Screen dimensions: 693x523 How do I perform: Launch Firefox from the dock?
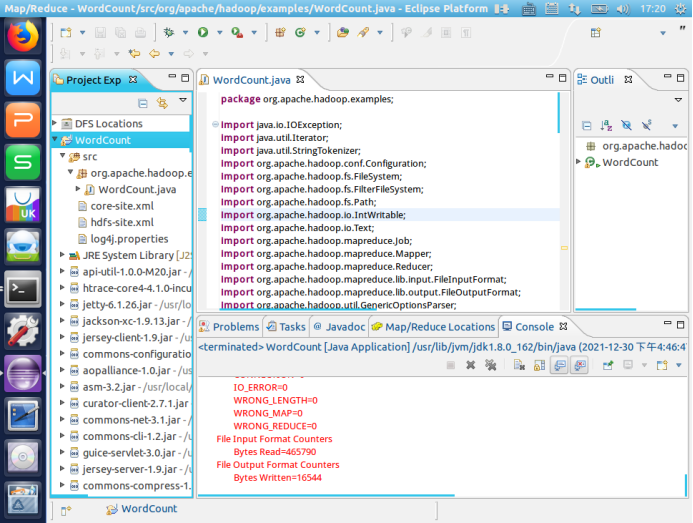pos(22,35)
